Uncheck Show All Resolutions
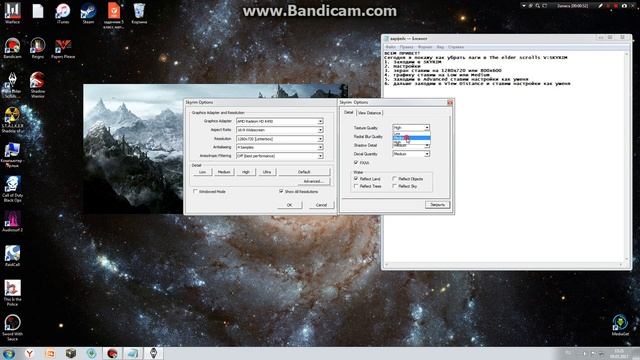640x360 pixels. click(x=281, y=191)
